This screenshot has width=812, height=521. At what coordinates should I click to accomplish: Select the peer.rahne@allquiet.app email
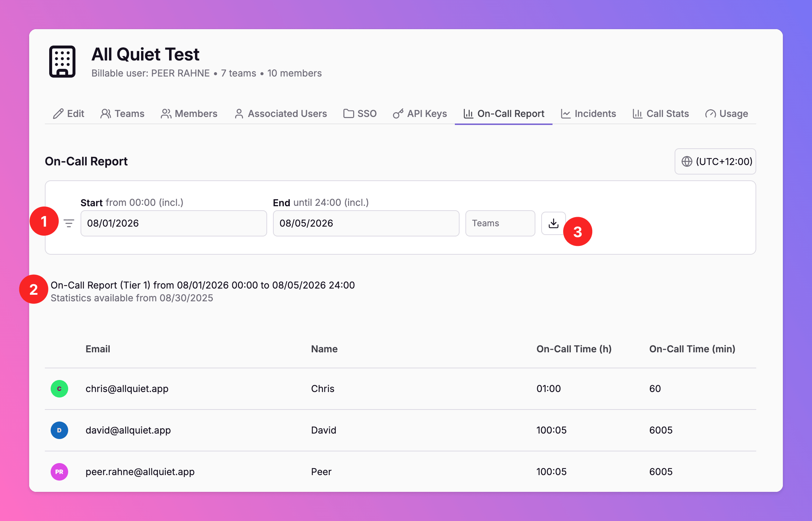click(140, 472)
